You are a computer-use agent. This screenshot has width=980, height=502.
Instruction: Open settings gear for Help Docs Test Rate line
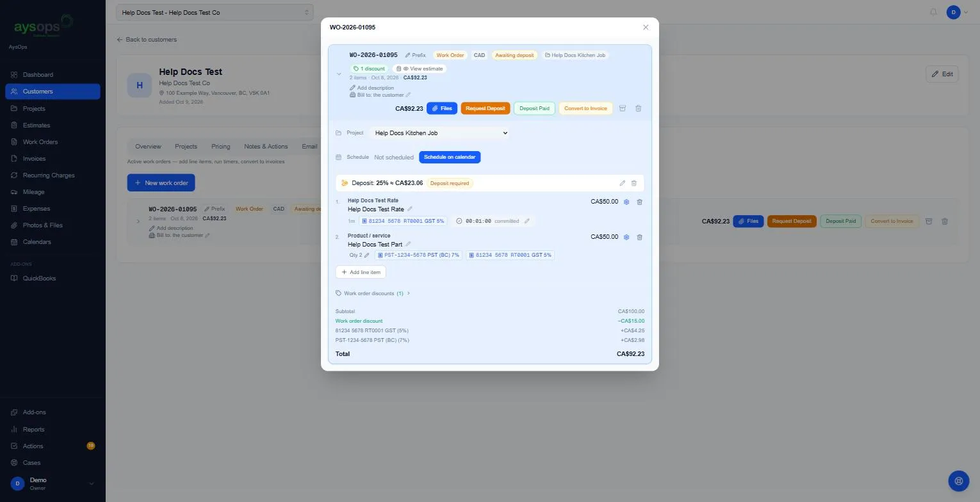click(x=626, y=202)
